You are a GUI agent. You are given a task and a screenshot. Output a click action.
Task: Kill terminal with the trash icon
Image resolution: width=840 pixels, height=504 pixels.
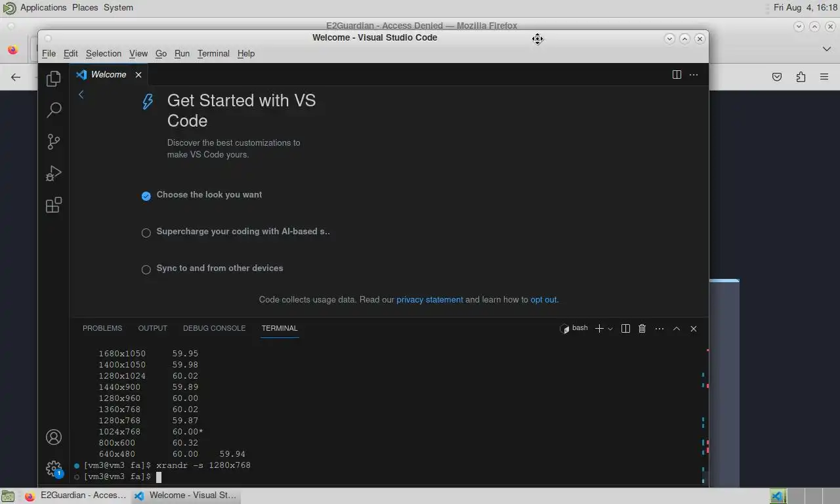642,329
